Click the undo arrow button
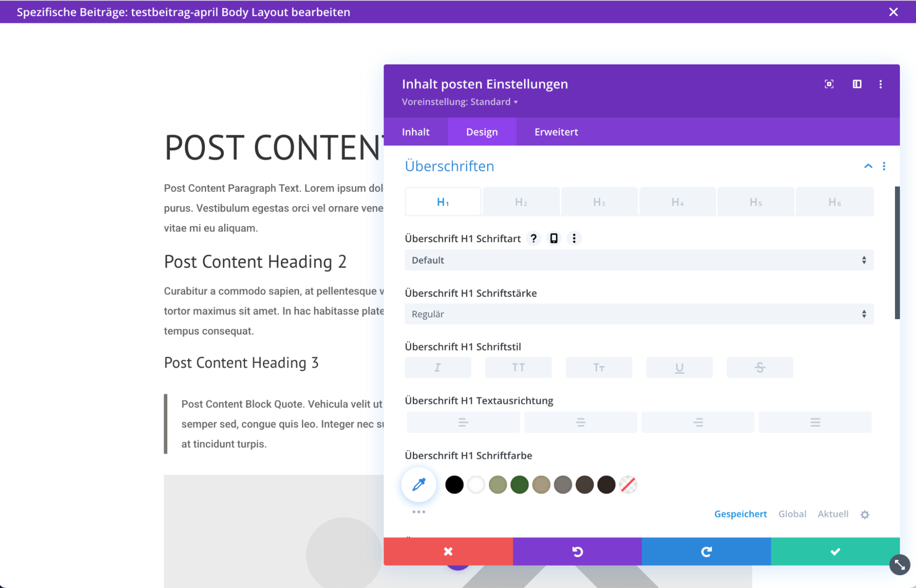 pyautogui.click(x=577, y=552)
